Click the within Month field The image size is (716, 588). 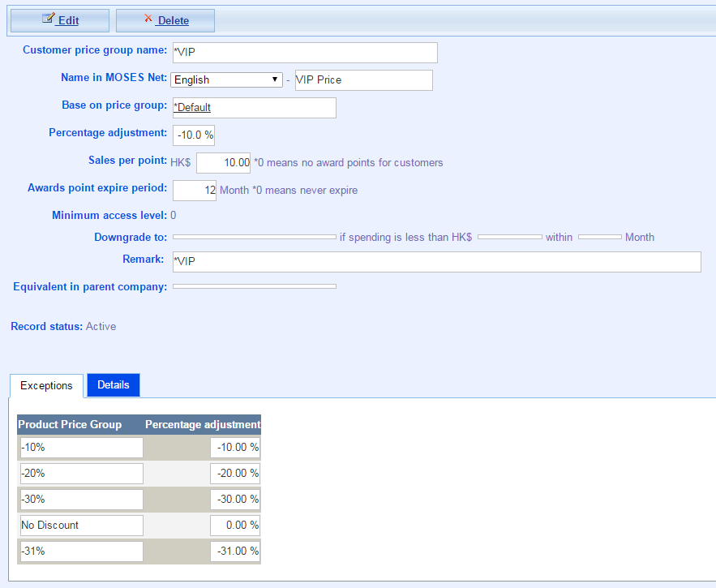pos(600,237)
